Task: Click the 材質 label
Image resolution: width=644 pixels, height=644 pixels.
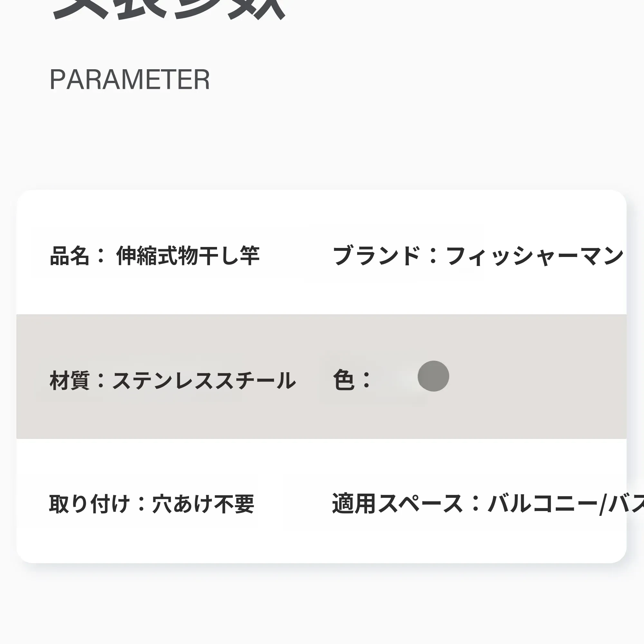Action: pyautogui.click(x=69, y=380)
